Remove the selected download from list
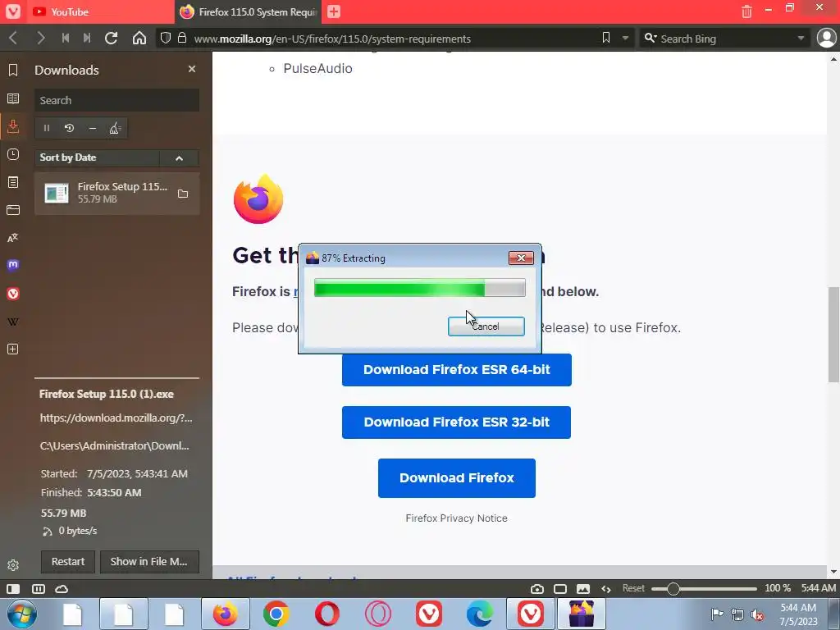 pyautogui.click(x=92, y=128)
